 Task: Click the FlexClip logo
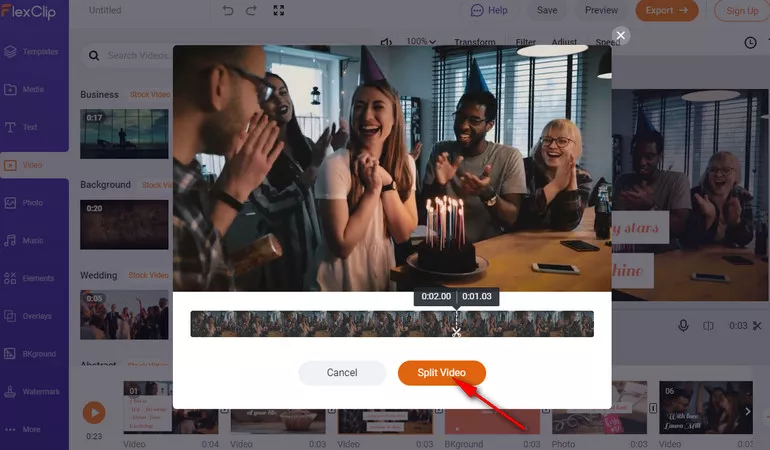(28, 11)
